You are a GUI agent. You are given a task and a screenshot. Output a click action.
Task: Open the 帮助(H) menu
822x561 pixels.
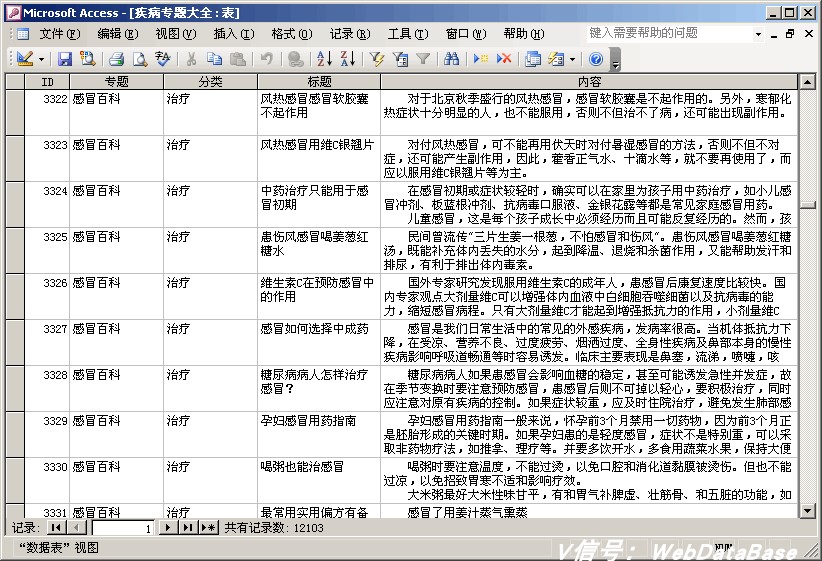click(x=524, y=34)
